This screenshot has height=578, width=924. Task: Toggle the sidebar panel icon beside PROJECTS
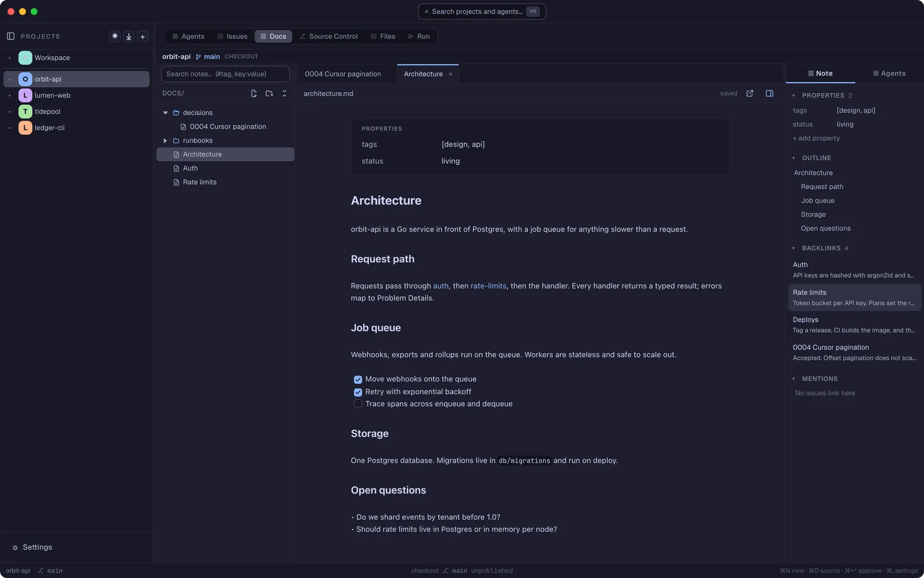11,36
